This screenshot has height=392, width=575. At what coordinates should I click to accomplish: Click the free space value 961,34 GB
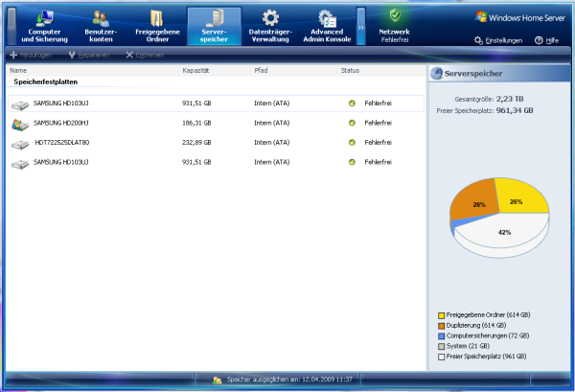(515, 110)
